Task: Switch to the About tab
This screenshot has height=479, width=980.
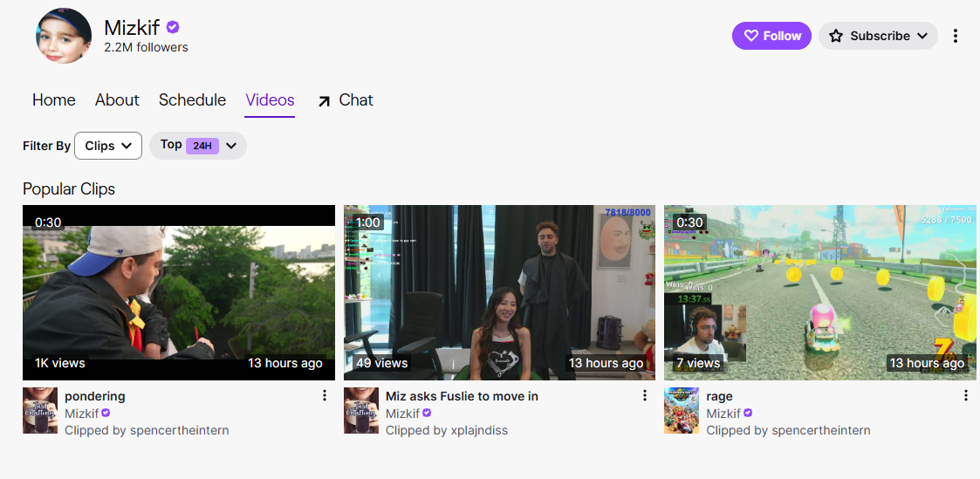Action: pos(117,100)
